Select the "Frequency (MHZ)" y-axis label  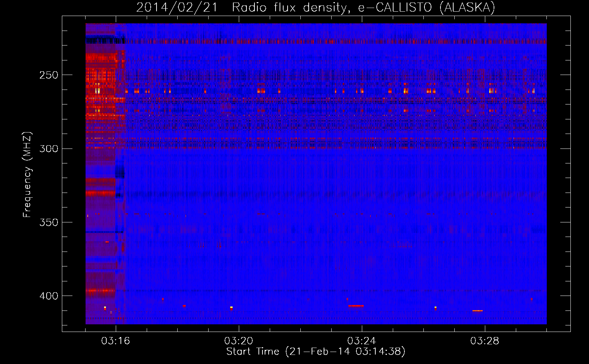27,175
